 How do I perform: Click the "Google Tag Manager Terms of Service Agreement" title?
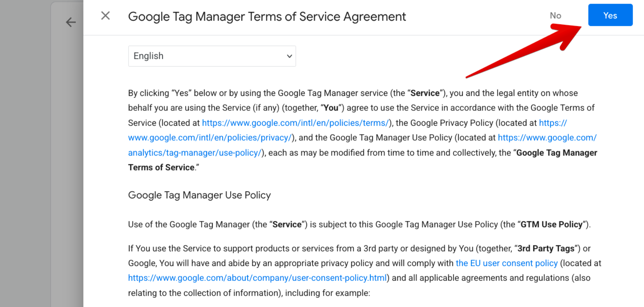click(x=267, y=17)
